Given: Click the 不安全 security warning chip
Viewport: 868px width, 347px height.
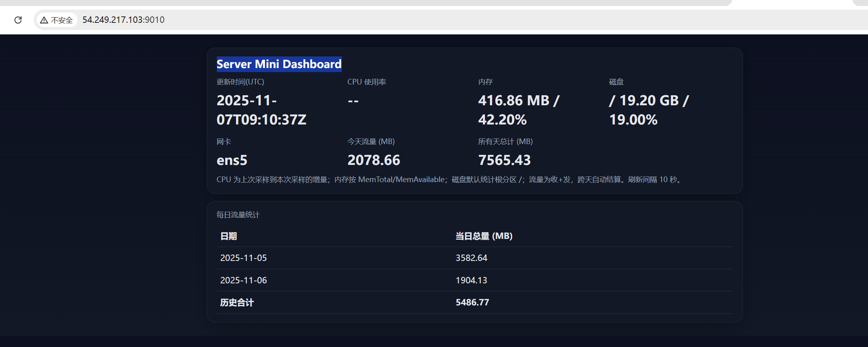Looking at the screenshot, I should 57,20.
